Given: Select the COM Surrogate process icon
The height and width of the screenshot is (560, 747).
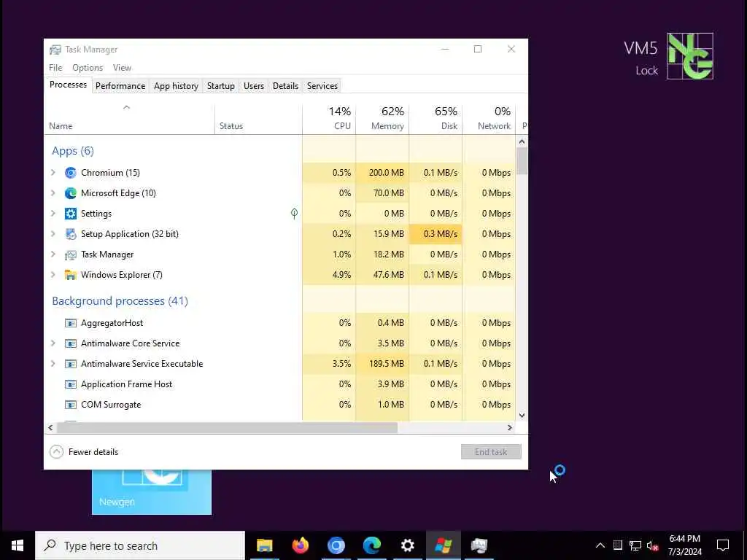Looking at the screenshot, I should click(x=71, y=405).
